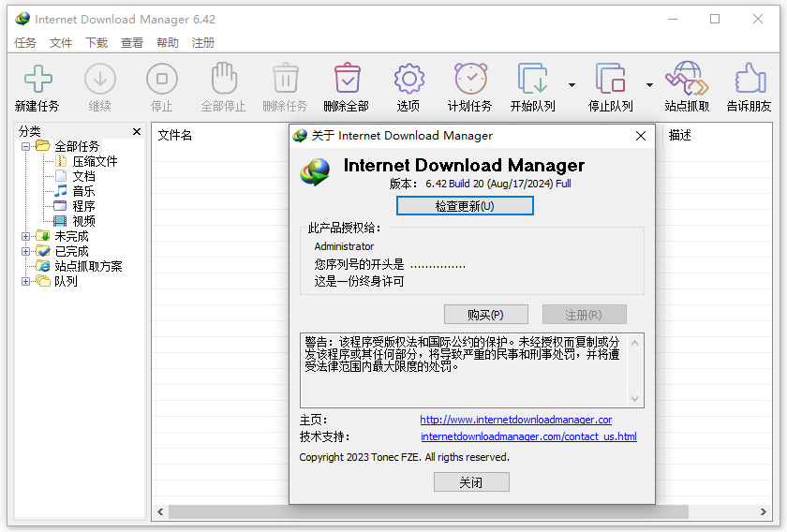Image resolution: width=787 pixels, height=532 pixels.
Task: Expand the 队列 tree node
Action: pos(25,281)
